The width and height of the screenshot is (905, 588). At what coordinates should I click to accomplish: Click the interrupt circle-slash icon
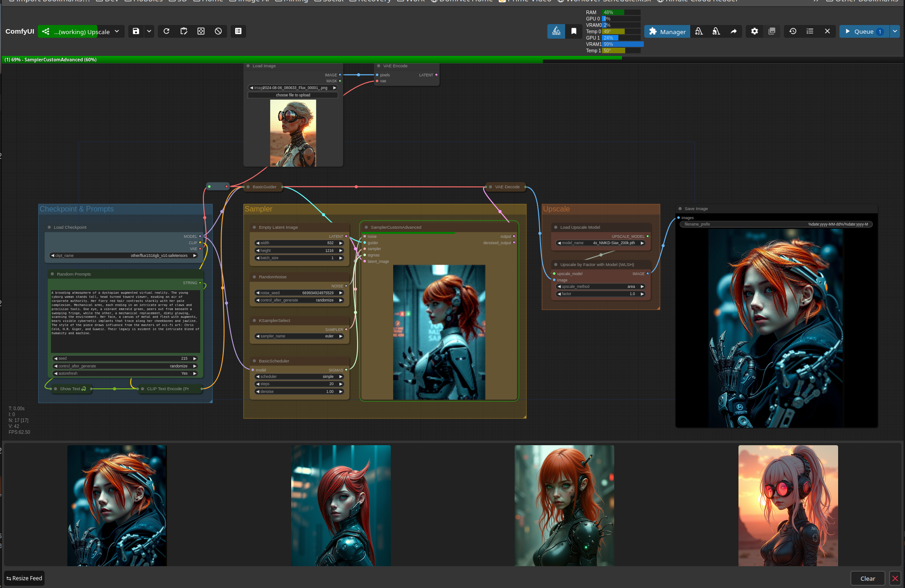[218, 31]
